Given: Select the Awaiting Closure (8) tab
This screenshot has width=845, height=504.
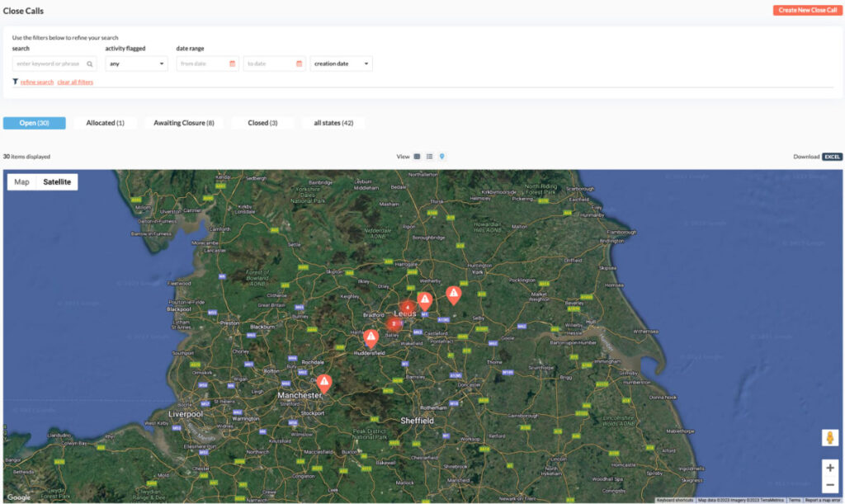Looking at the screenshot, I should click(183, 123).
